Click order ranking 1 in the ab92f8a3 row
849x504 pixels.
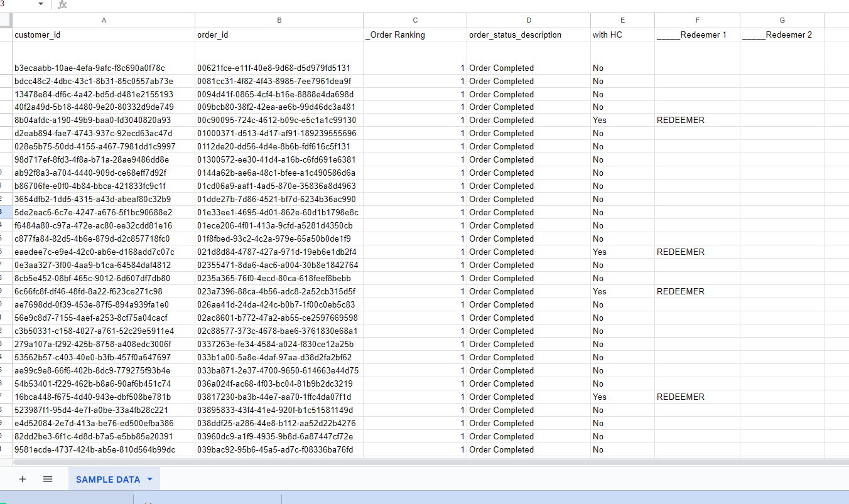coord(415,173)
